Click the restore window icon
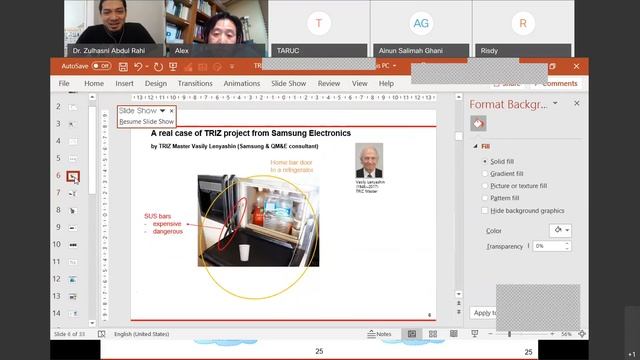 pyautogui.click(x=552, y=66)
